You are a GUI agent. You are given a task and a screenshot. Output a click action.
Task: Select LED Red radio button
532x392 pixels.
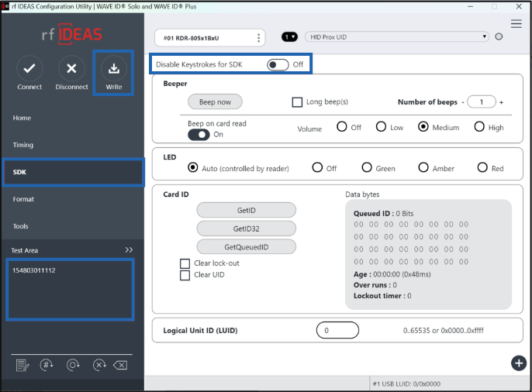coord(482,167)
